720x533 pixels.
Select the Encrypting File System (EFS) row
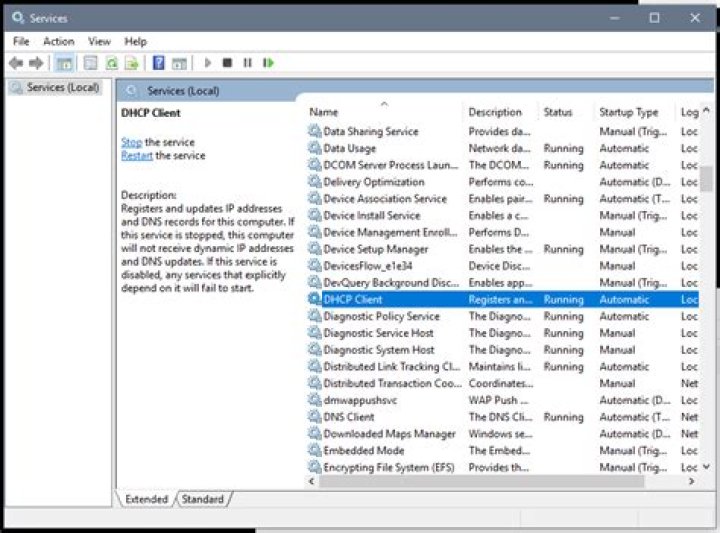click(503, 467)
